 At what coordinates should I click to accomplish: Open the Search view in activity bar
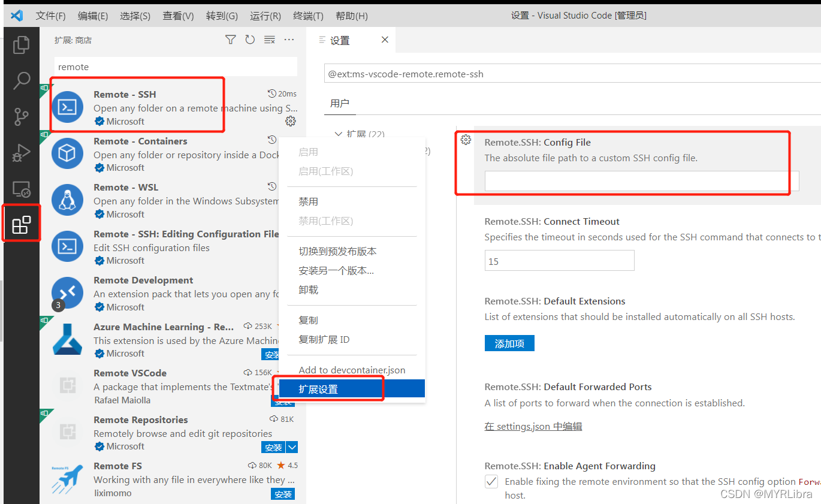click(x=22, y=80)
